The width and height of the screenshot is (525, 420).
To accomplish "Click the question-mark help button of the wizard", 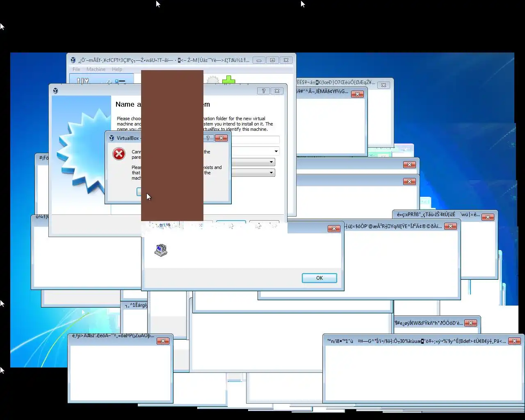I will click(264, 91).
